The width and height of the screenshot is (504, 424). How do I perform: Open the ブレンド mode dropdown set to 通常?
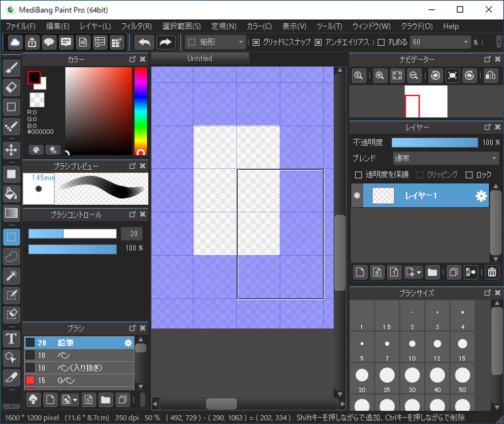pos(445,158)
